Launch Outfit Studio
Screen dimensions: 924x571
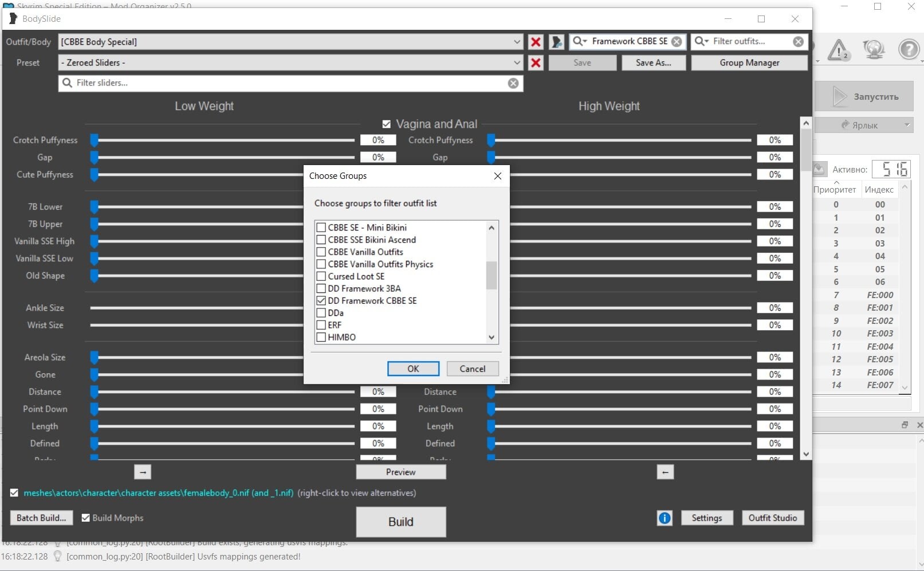pos(773,518)
